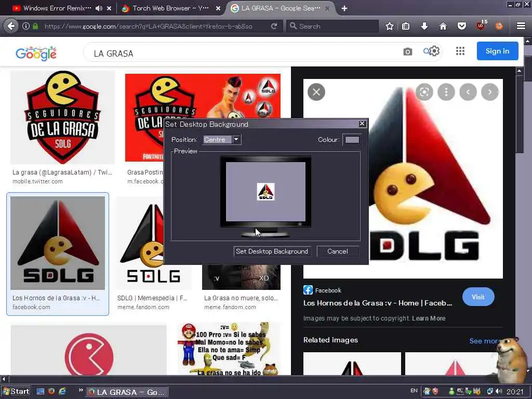The width and height of the screenshot is (532, 399).
Task: Launch Internet Explorer from quick launch
Action: pyautogui.click(x=62, y=391)
